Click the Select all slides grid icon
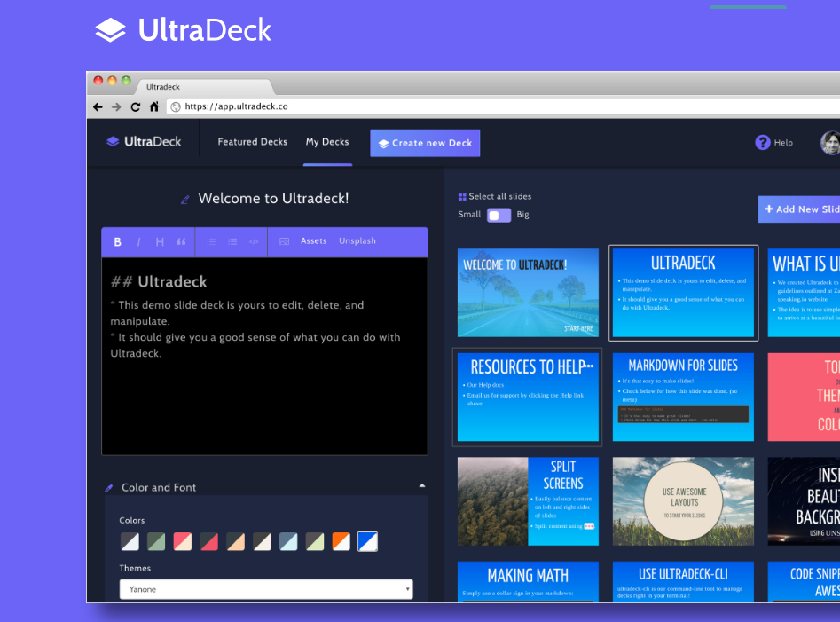Screen dimensions: 840x622 click(462, 197)
